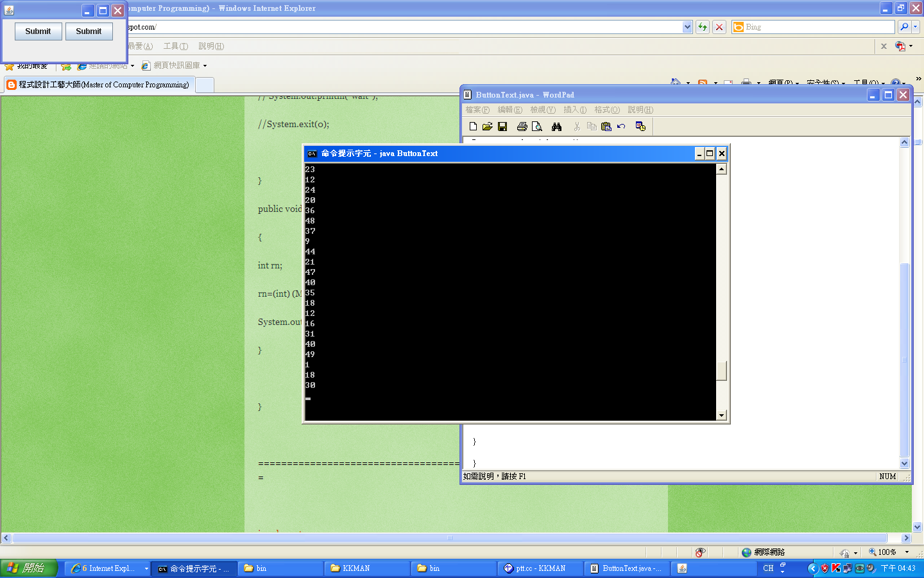Open the RSS feeds icon in IE
This screenshot has width=924, height=578.
[x=703, y=82]
